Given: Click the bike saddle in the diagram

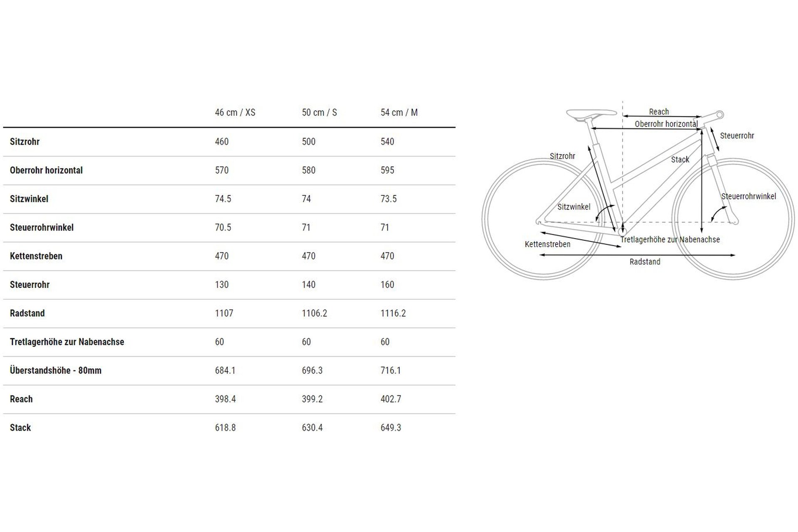Looking at the screenshot, I should [591, 113].
